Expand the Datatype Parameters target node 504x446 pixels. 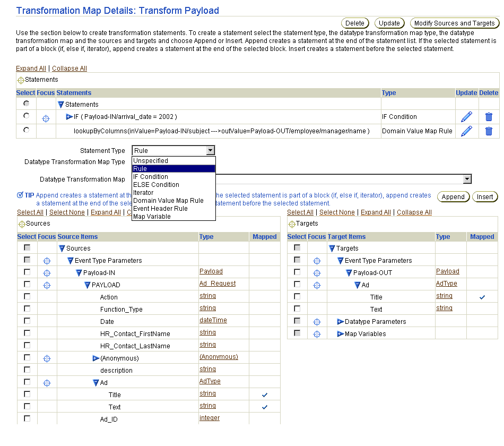click(341, 321)
